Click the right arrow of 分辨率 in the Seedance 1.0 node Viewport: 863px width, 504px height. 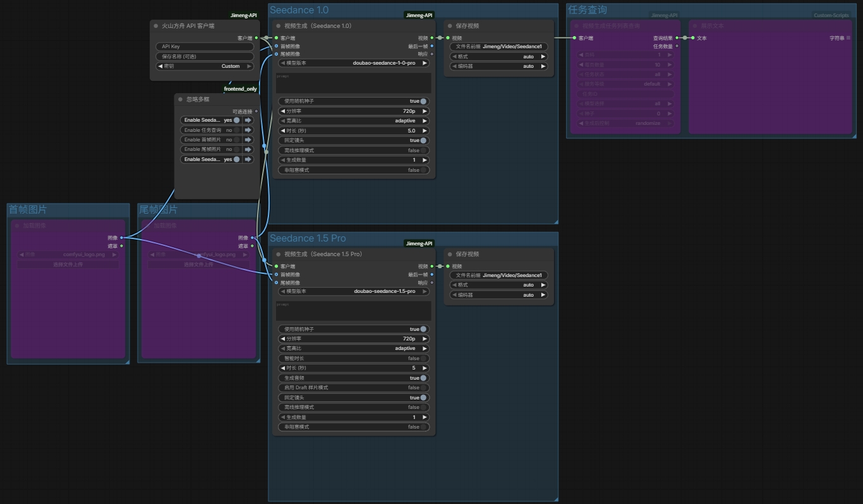pos(425,111)
